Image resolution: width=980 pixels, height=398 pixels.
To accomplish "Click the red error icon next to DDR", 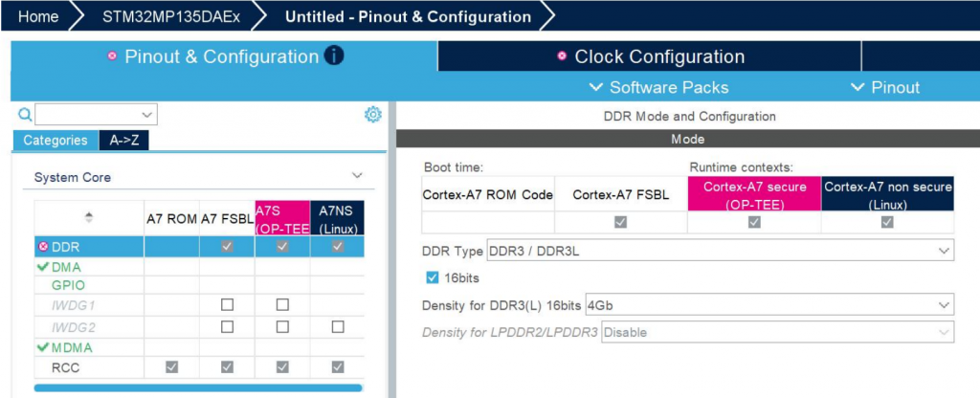I will (x=43, y=247).
